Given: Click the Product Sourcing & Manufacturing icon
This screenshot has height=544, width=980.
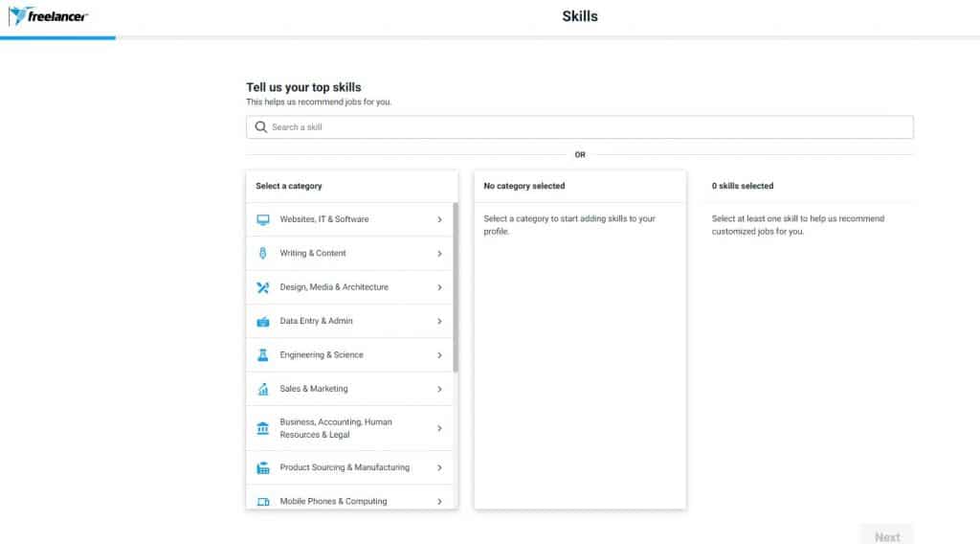Looking at the screenshot, I should (x=263, y=468).
